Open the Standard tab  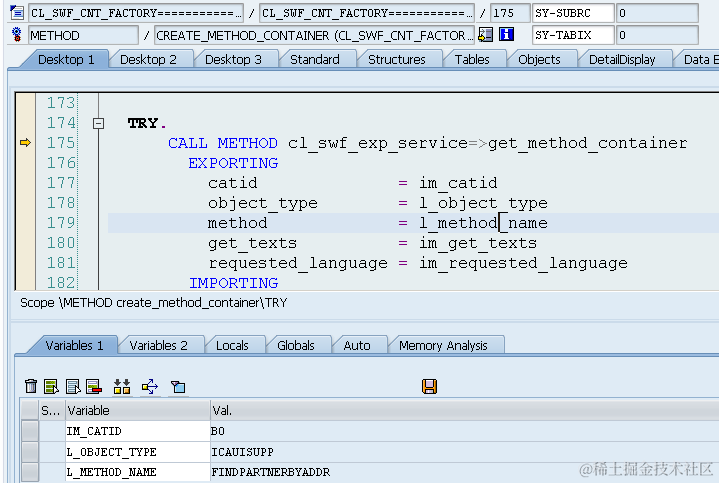pyautogui.click(x=315, y=60)
